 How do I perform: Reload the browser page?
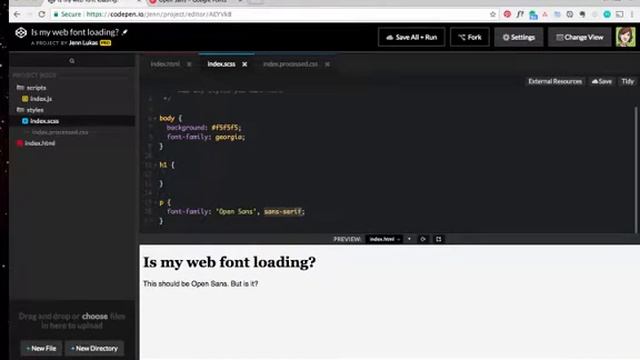click(42, 14)
